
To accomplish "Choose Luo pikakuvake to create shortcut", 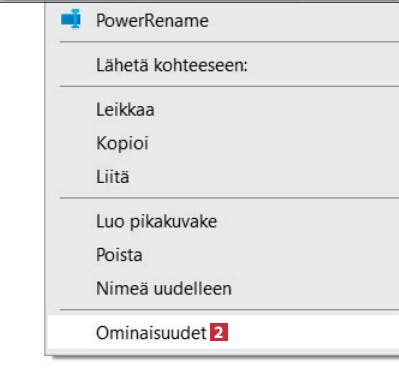I will point(223,221).
